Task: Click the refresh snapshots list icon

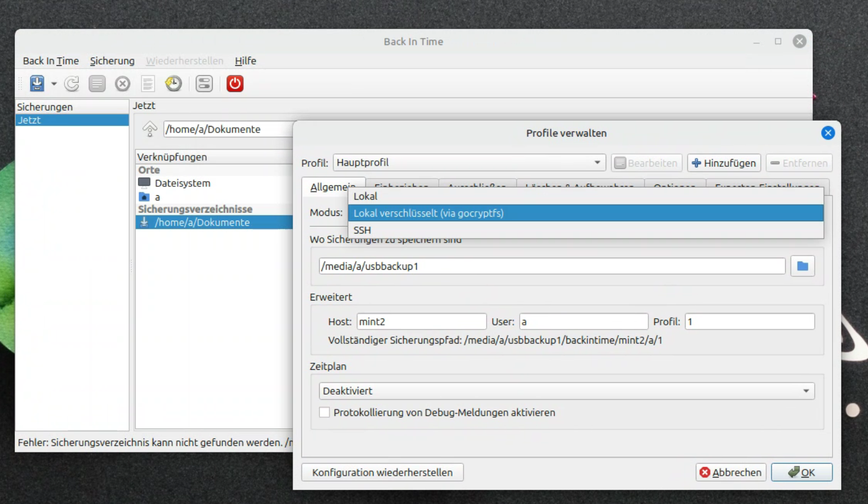Action: coord(72,83)
